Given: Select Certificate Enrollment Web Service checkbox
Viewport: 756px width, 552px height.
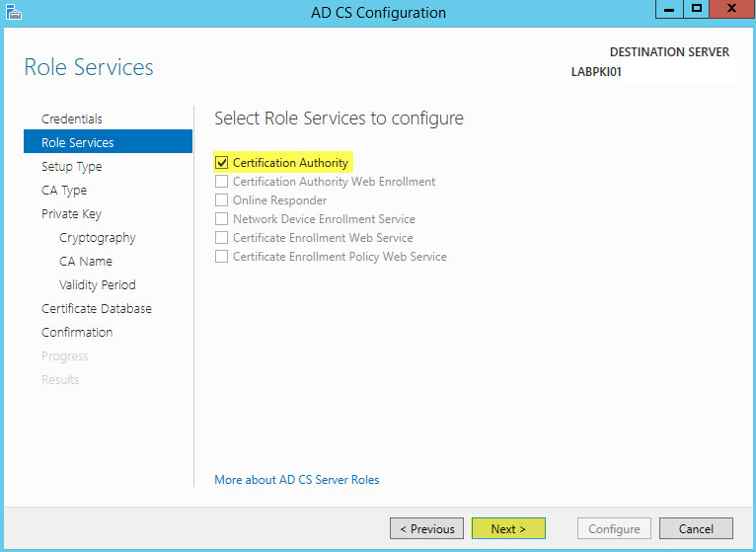Looking at the screenshot, I should tap(221, 238).
